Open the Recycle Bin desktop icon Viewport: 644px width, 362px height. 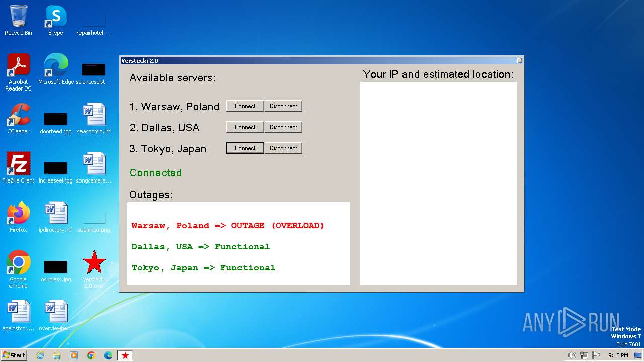click(18, 20)
